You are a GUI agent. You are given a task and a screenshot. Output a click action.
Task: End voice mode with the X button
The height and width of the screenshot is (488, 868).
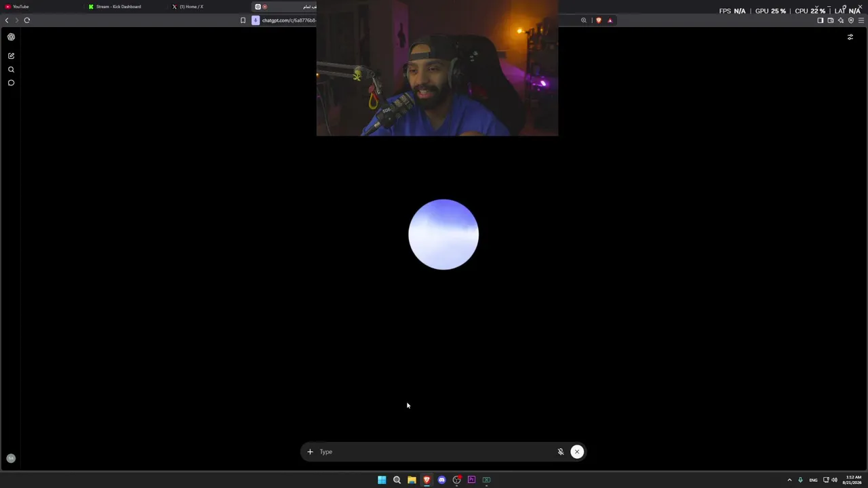point(577,452)
